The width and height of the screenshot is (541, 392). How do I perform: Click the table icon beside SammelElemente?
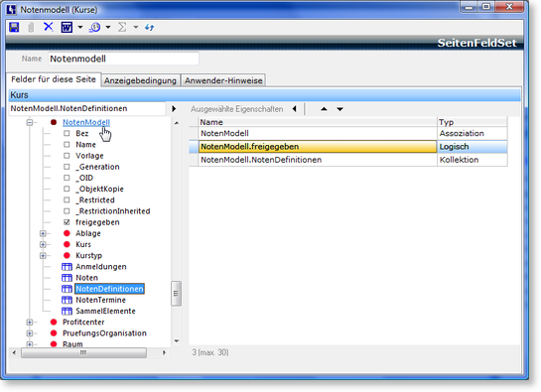[x=67, y=311]
